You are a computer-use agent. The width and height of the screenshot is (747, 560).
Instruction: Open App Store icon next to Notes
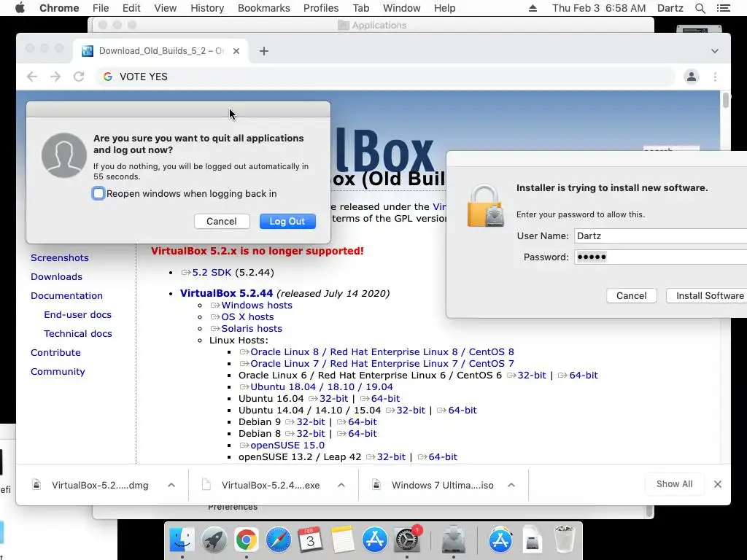pyautogui.click(x=374, y=540)
